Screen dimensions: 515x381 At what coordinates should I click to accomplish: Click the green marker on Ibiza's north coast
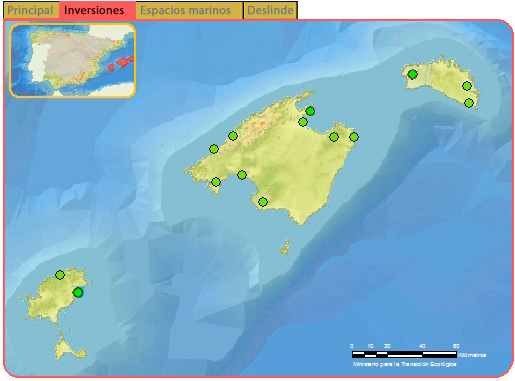(60, 275)
